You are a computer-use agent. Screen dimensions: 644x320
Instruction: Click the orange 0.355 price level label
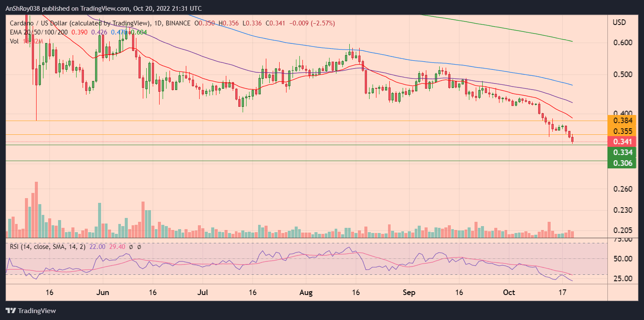tap(622, 130)
